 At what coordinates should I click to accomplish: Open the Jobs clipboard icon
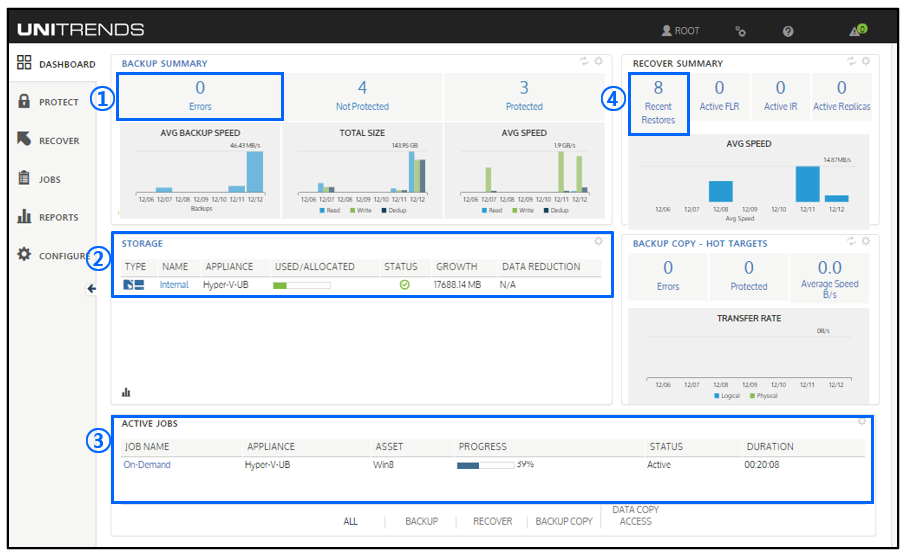point(24,178)
